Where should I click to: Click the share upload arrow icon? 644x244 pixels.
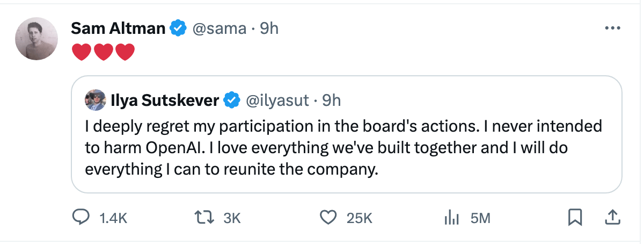click(612, 217)
